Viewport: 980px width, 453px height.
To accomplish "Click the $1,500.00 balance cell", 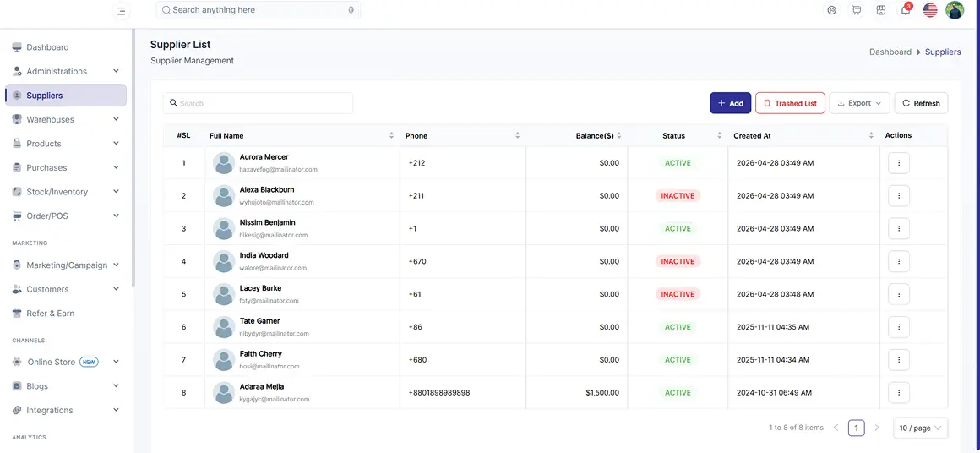I will (602, 393).
